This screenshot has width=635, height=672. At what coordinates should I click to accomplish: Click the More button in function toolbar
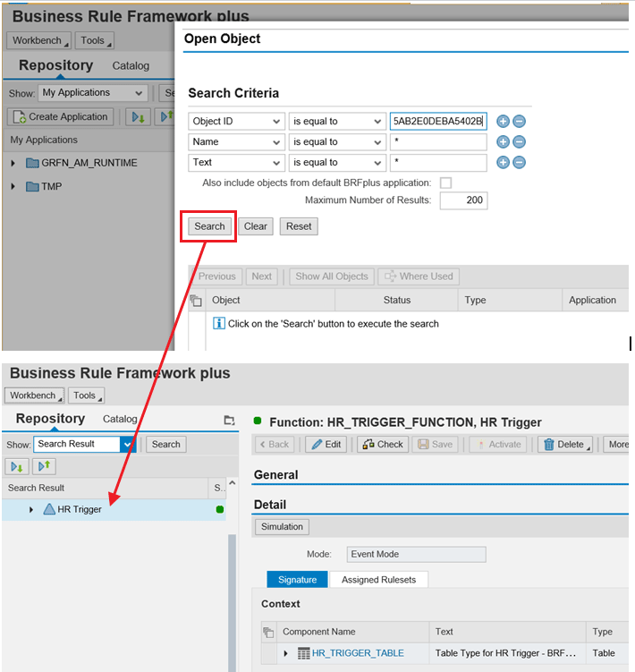click(615, 445)
